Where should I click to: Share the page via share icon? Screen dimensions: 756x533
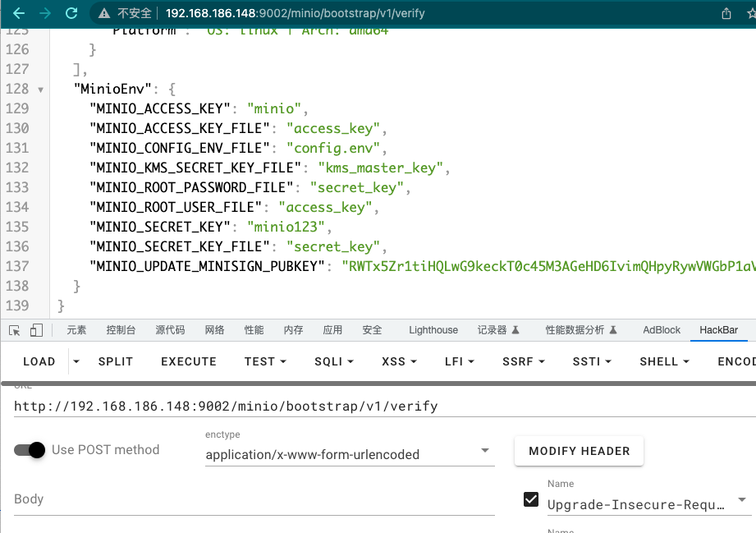coord(726,13)
